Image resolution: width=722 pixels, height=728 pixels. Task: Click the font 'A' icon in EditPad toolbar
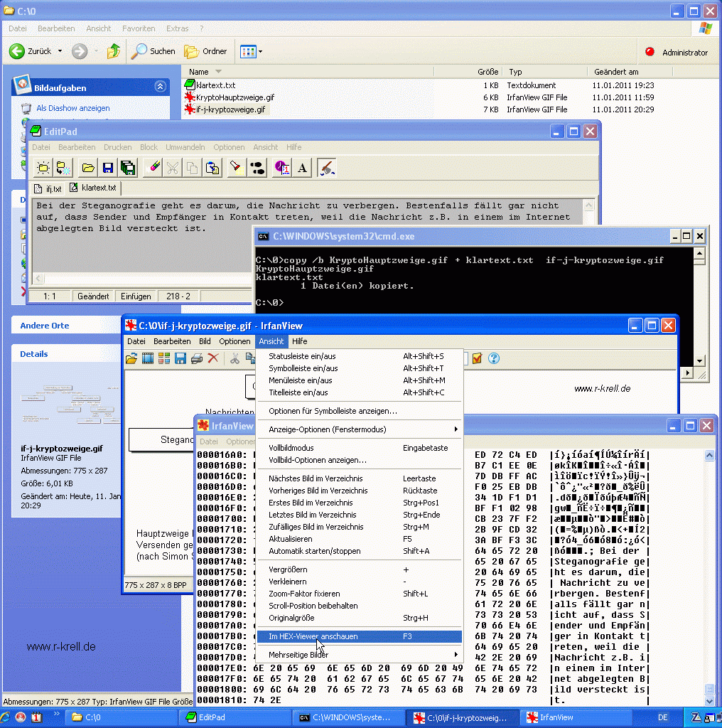coord(303,168)
